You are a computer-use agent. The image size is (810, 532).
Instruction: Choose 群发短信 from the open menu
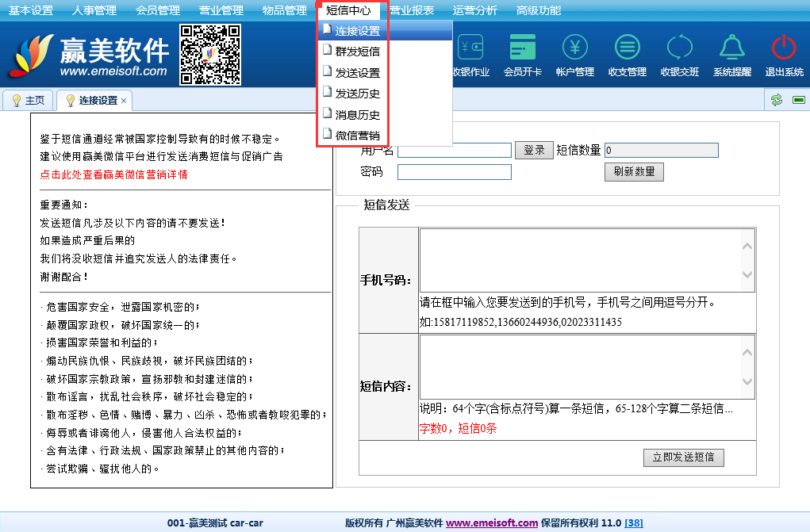[x=357, y=52]
